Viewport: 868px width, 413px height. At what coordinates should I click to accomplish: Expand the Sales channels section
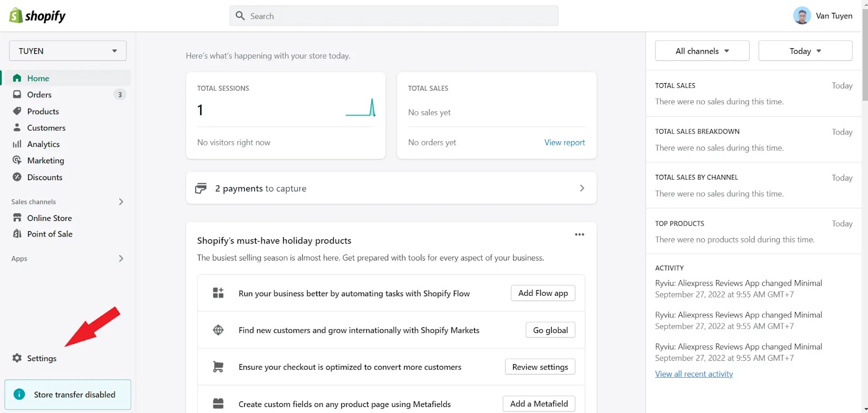point(121,202)
